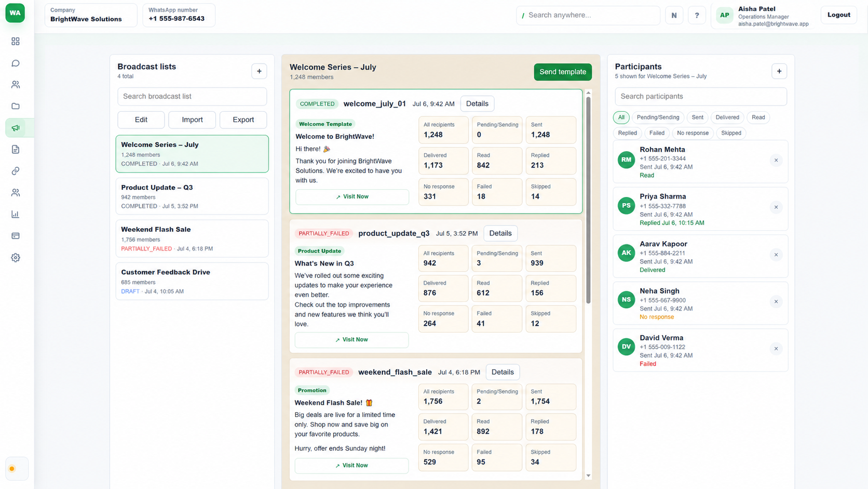This screenshot has height=489, width=868.
Task: Click the Import button
Action: click(x=192, y=120)
